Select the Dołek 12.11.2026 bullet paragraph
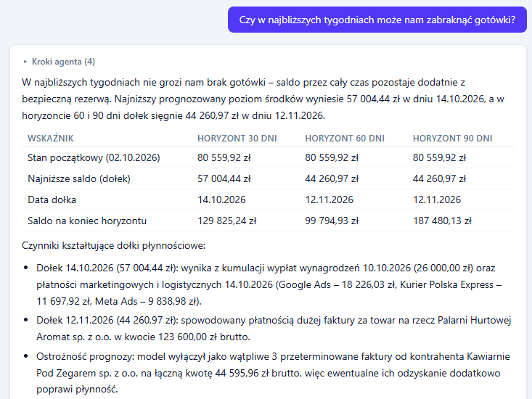The height and width of the screenshot is (399, 532). coord(274,329)
